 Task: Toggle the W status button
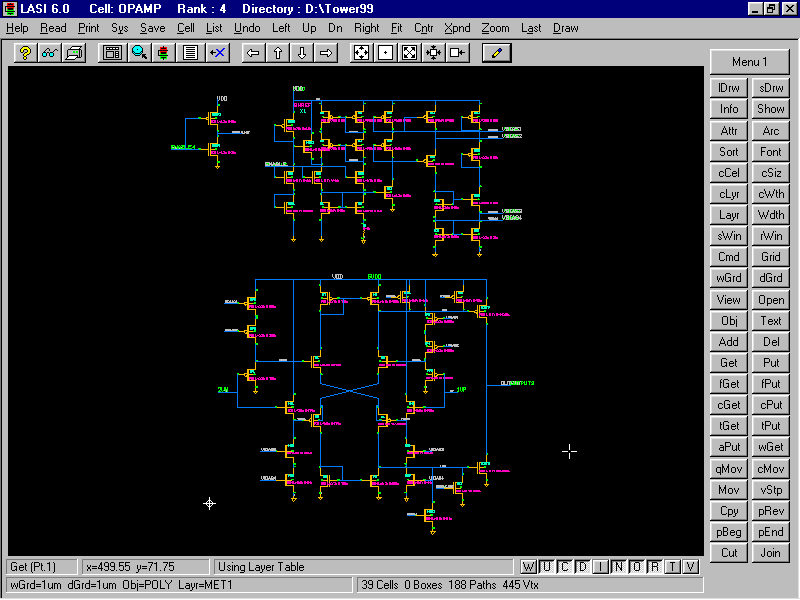point(528,568)
